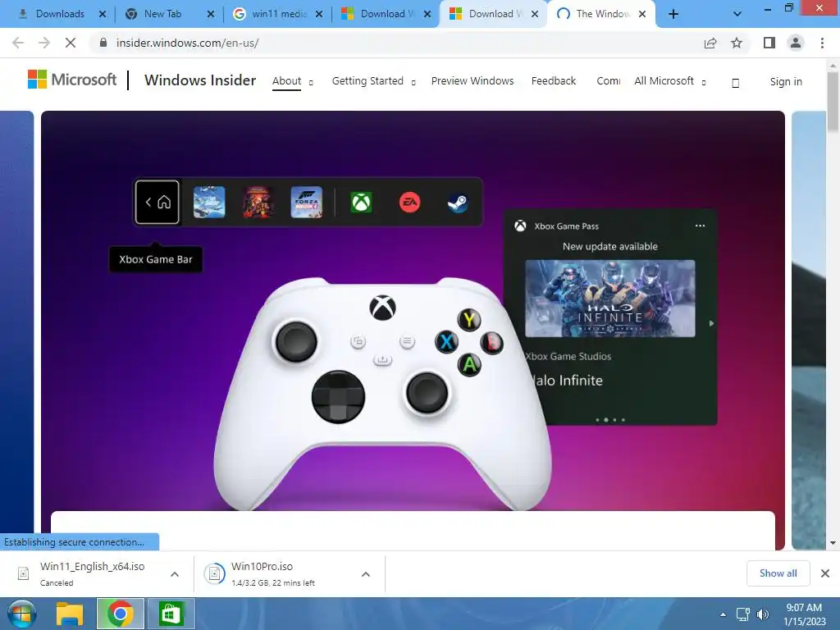
Task: Click Show all downloads
Action: pos(778,573)
